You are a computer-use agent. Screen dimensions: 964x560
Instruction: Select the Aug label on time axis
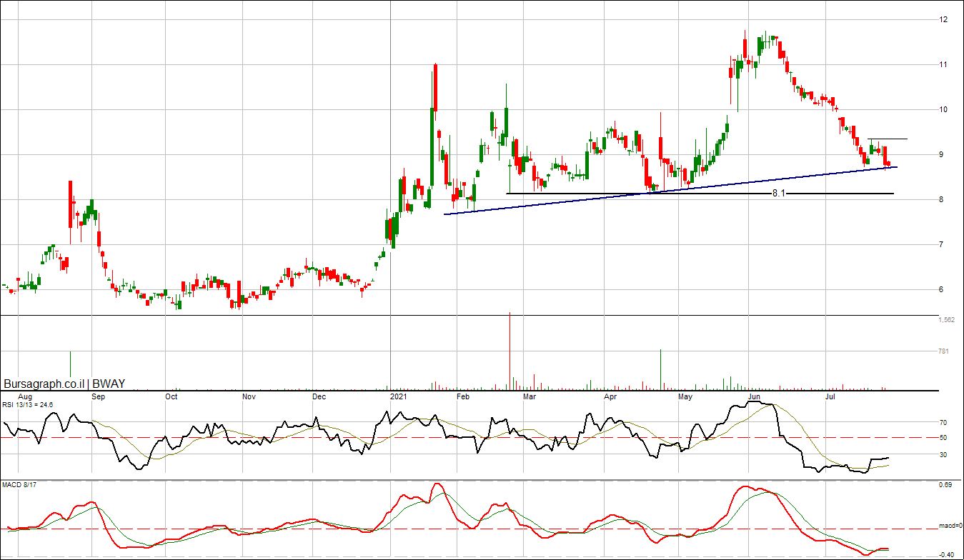(24, 396)
